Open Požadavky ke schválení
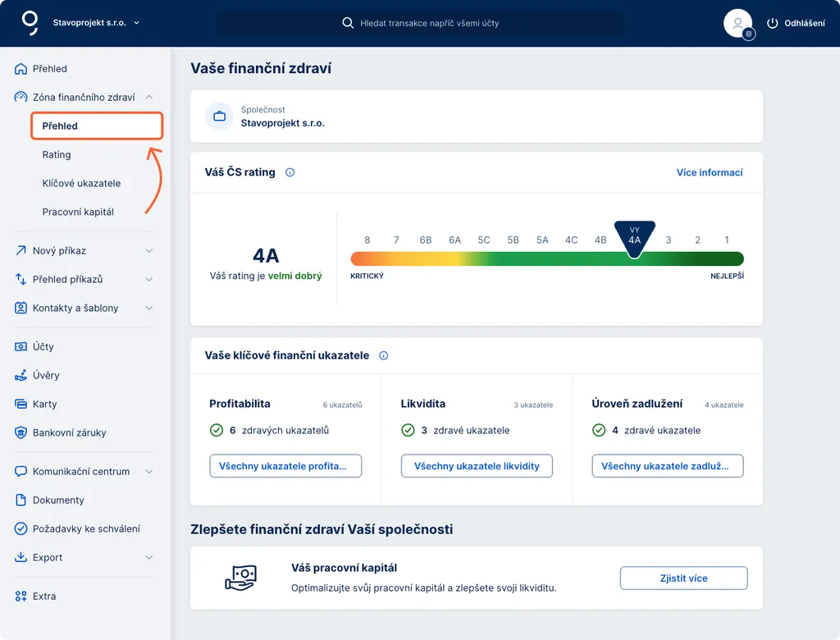 coord(85,528)
